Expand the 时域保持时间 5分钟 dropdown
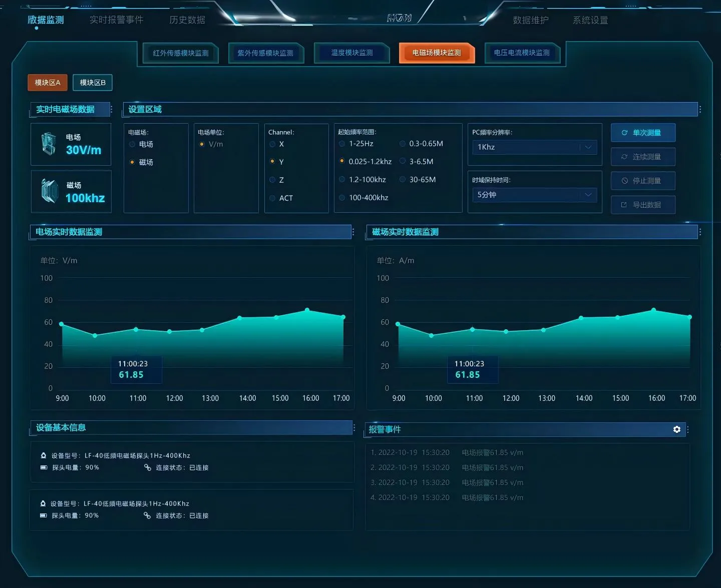Screen dimensions: 721x588 [535, 195]
